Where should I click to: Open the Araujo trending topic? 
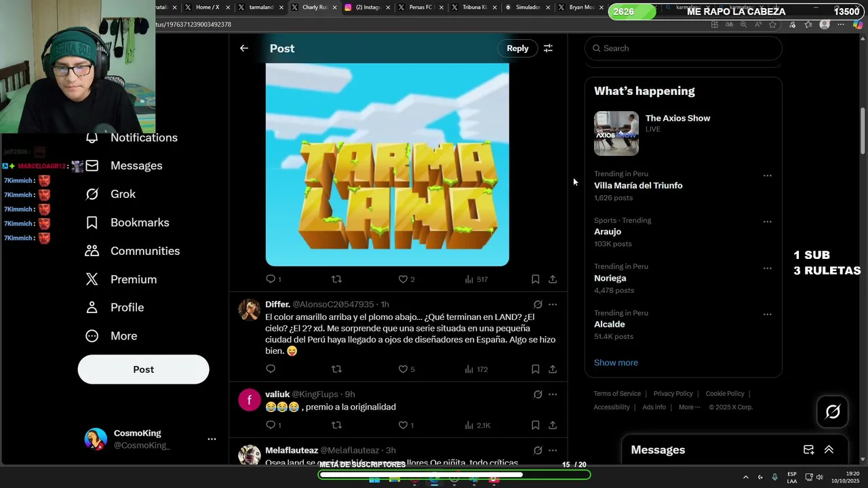(608, 232)
